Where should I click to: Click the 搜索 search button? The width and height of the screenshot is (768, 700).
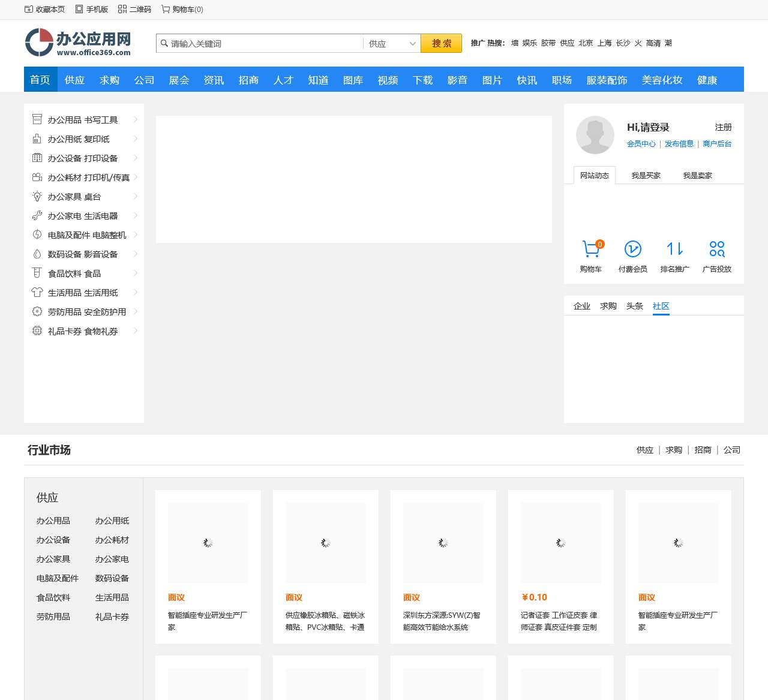pos(442,43)
